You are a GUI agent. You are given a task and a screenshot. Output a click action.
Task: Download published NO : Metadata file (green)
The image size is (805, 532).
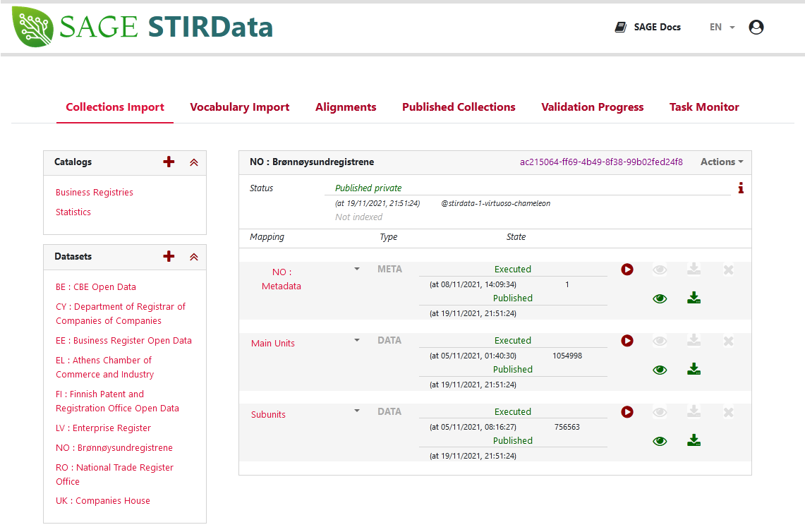[x=694, y=298]
